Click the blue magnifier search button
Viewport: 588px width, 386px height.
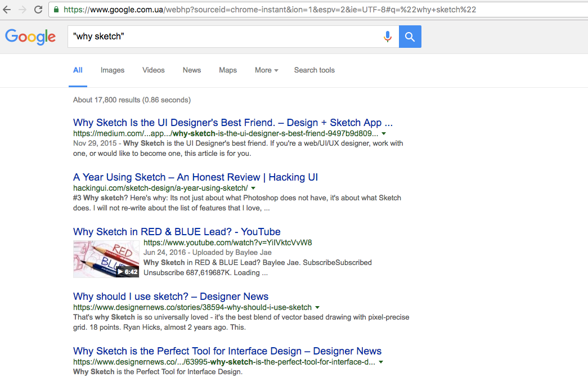(410, 37)
